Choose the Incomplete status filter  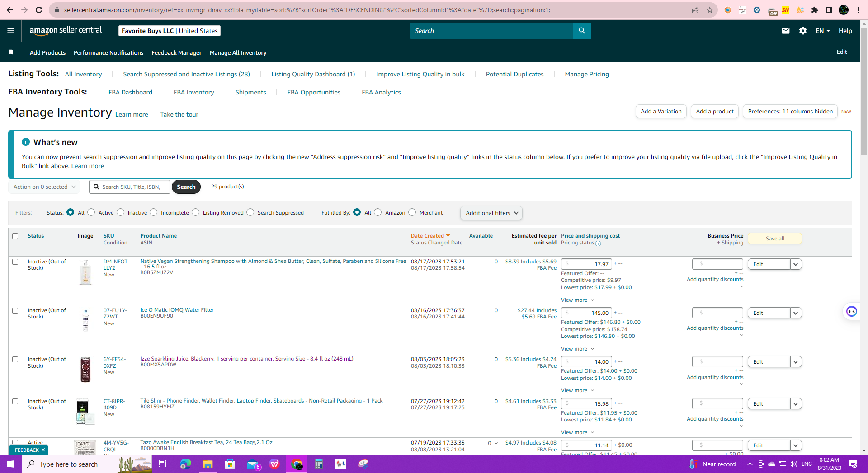point(154,212)
